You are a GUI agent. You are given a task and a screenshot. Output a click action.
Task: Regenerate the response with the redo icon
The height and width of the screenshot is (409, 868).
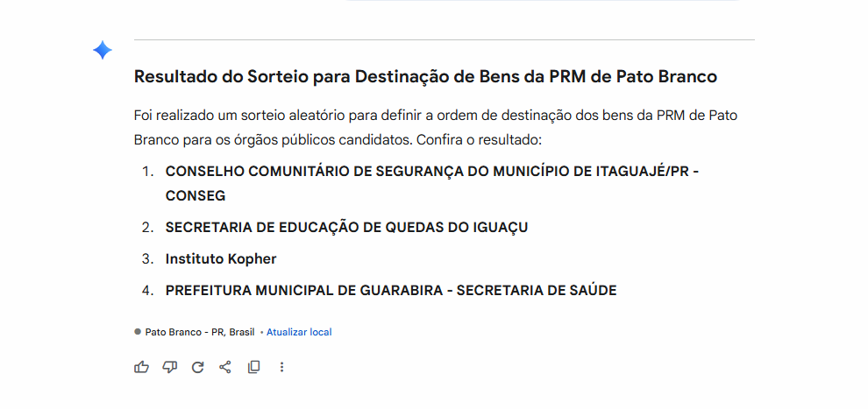(x=197, y=367)
